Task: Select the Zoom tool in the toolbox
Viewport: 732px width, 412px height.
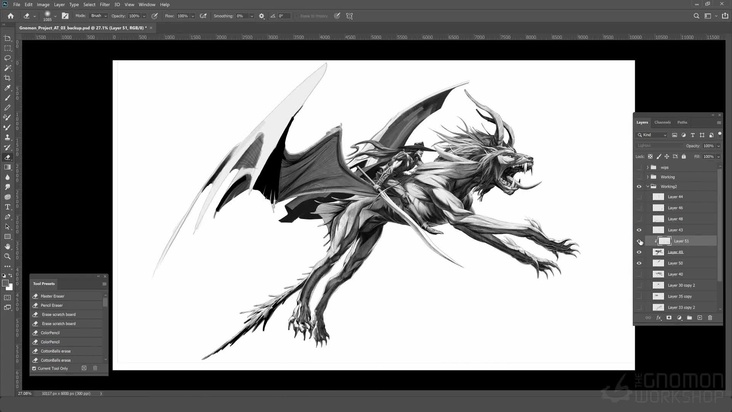Action: 7,256
